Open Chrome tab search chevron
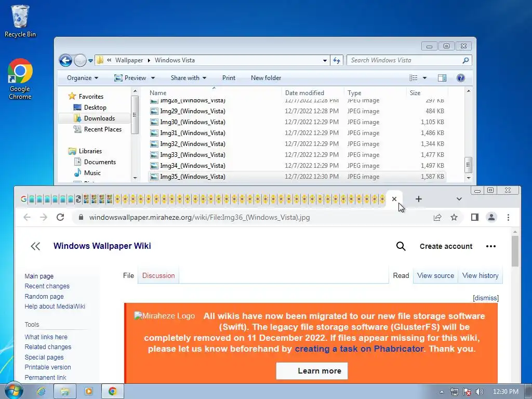Viewport: 532px width, 399px height. 459,199
